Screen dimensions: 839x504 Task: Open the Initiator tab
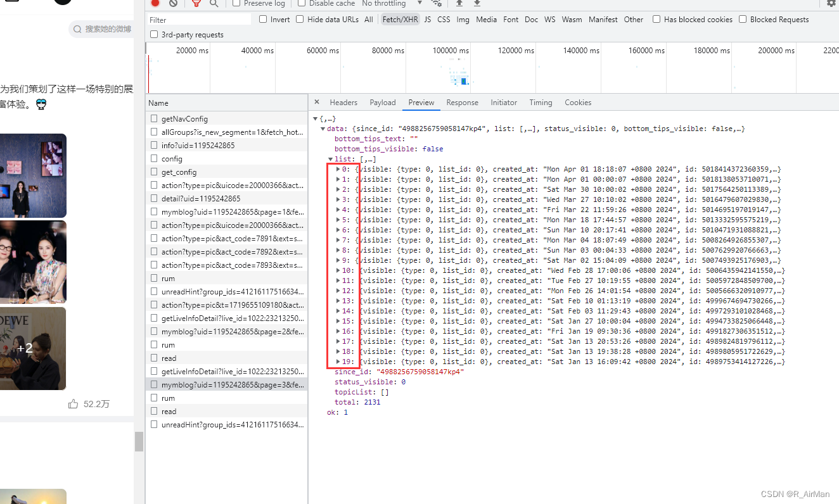pos(504,102)
